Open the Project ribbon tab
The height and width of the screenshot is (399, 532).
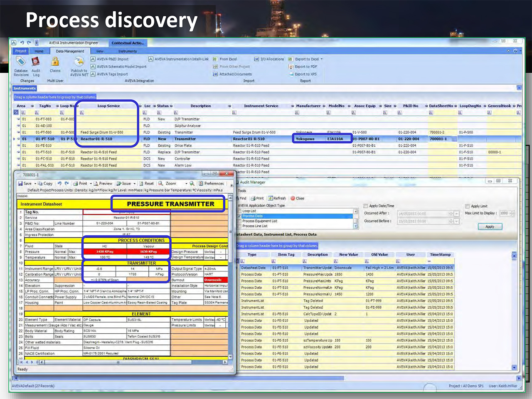point(20,51)
